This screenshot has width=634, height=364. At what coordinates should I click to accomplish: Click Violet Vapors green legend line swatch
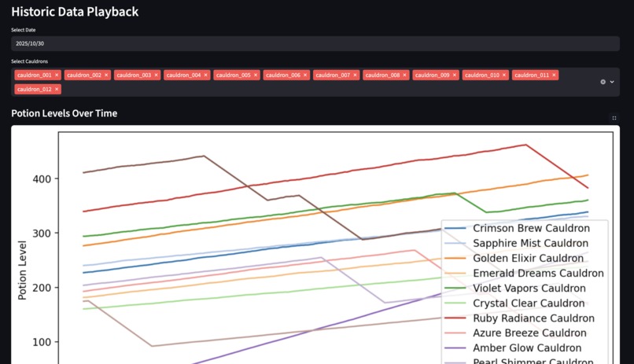tap(455, 289)
